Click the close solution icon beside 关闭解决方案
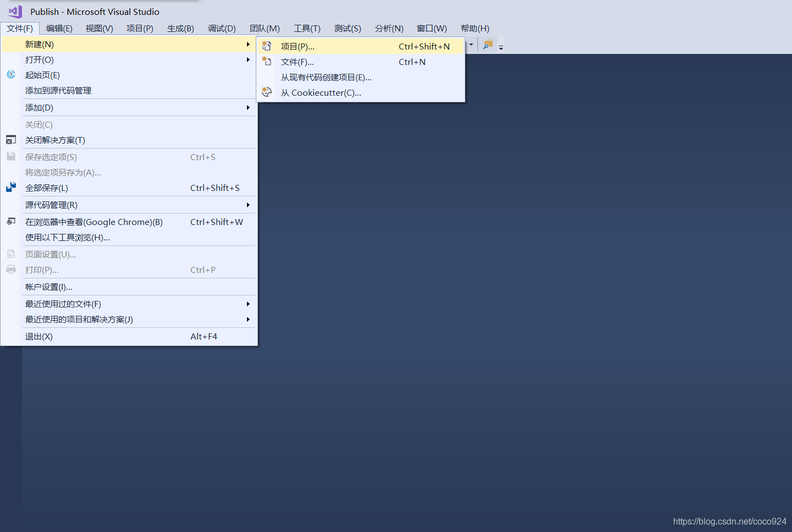Image resolution: width=792 pixels, height=532 pixels. click(x=11, y=140)
